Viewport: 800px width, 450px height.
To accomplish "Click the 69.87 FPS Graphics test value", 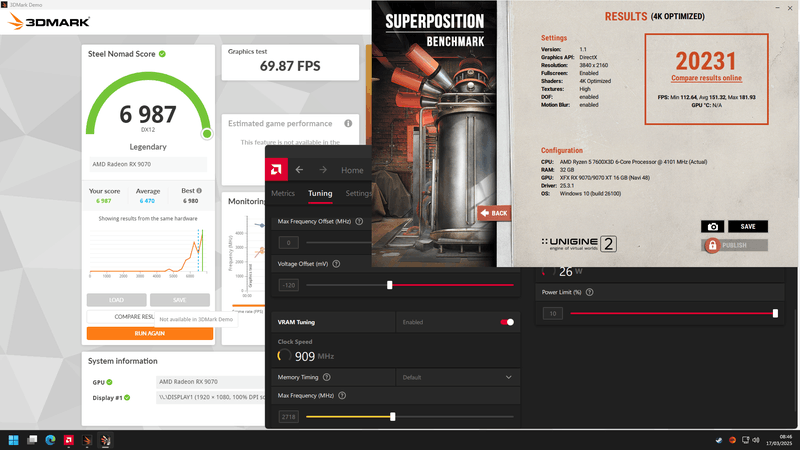I will point(290,66).
